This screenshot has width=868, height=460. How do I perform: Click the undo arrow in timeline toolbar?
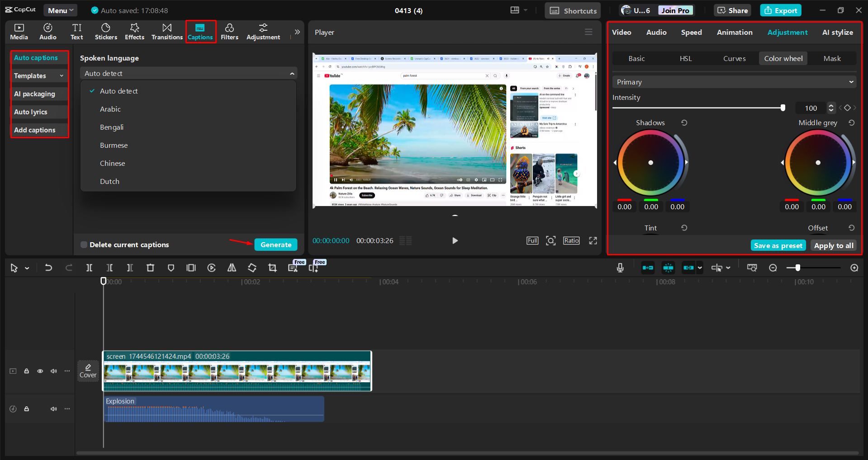48,268
